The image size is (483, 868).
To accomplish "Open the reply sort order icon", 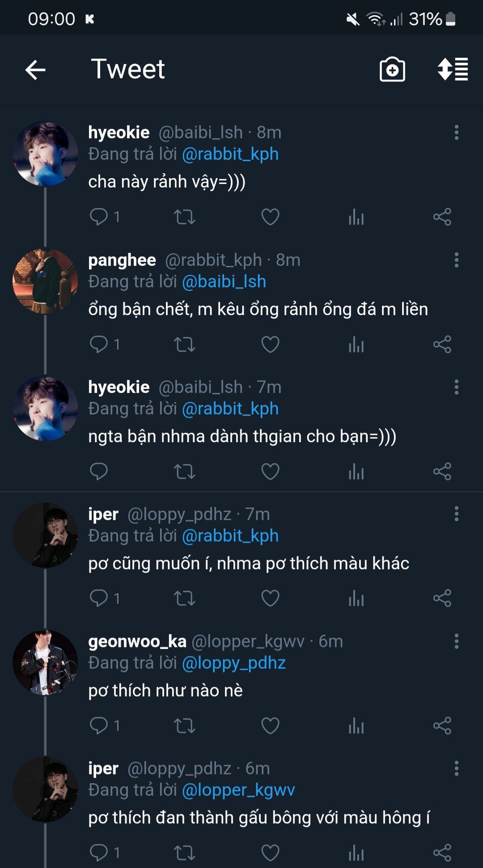I will click(452, 70).
